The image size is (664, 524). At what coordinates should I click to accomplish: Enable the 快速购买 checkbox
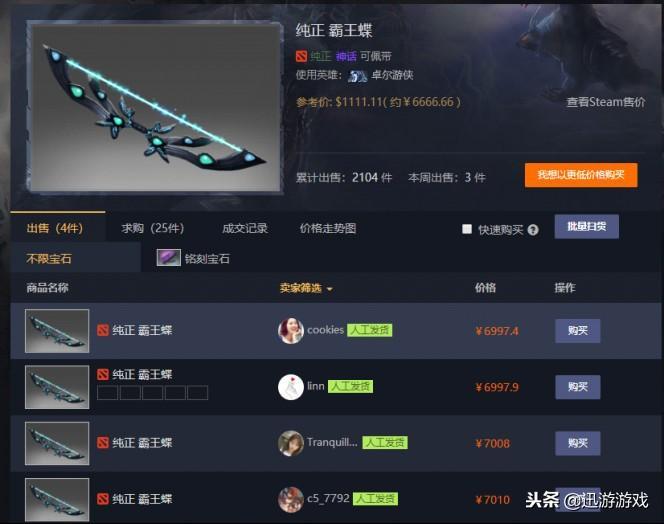point(467,229)
